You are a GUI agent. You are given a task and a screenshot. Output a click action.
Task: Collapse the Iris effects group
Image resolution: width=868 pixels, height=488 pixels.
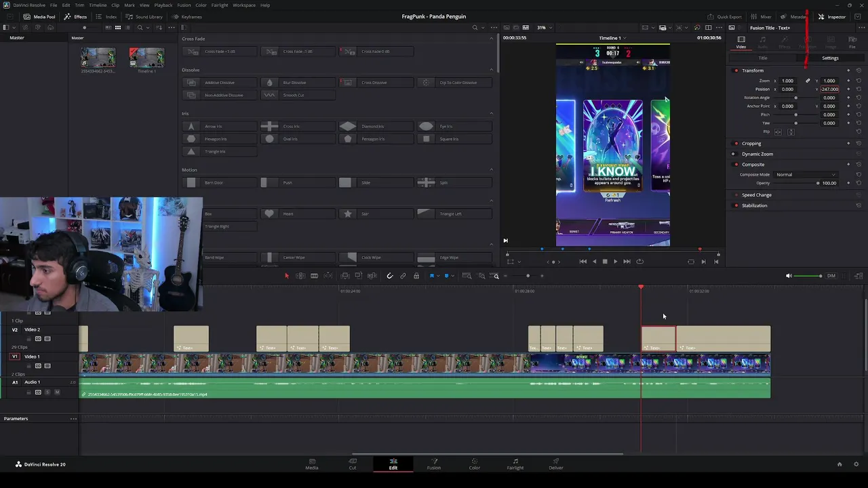492,113
